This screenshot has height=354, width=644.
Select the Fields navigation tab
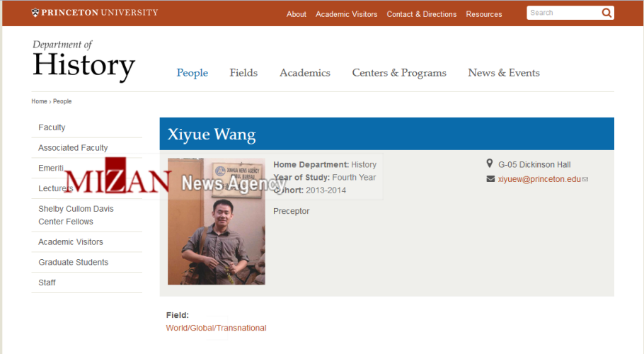pyautogui.click(x=243, y=73)
